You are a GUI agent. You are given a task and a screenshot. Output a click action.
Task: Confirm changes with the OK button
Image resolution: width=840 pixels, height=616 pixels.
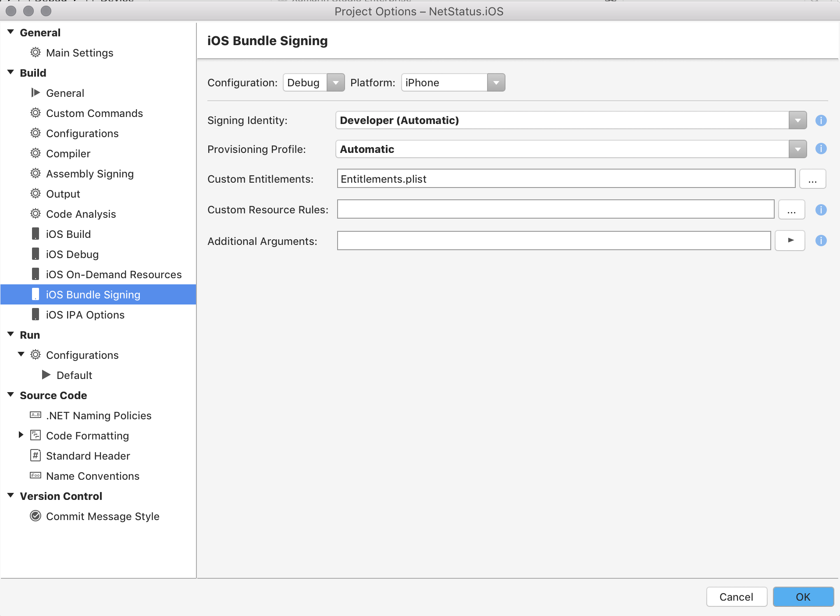[x=803, y=597]
